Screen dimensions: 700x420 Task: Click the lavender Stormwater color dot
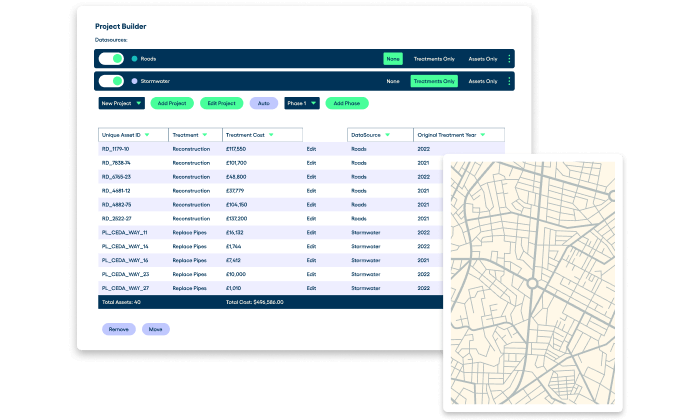(134, 81)
